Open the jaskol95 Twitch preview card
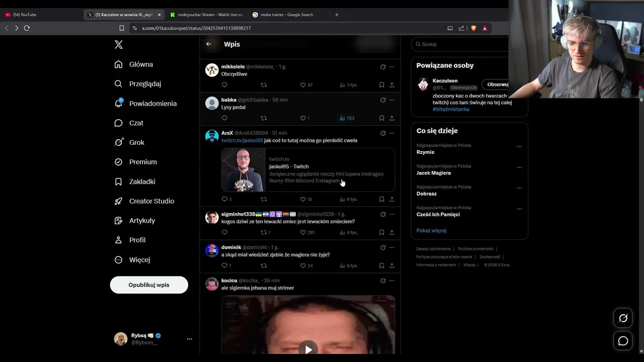This screenshot has width=644, height=362. [x=308, y=170]
